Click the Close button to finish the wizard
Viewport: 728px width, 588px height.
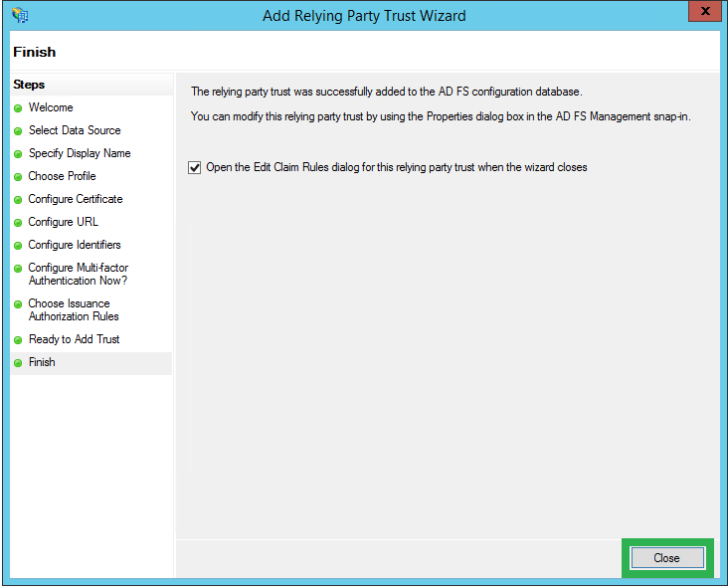[667, 558]
